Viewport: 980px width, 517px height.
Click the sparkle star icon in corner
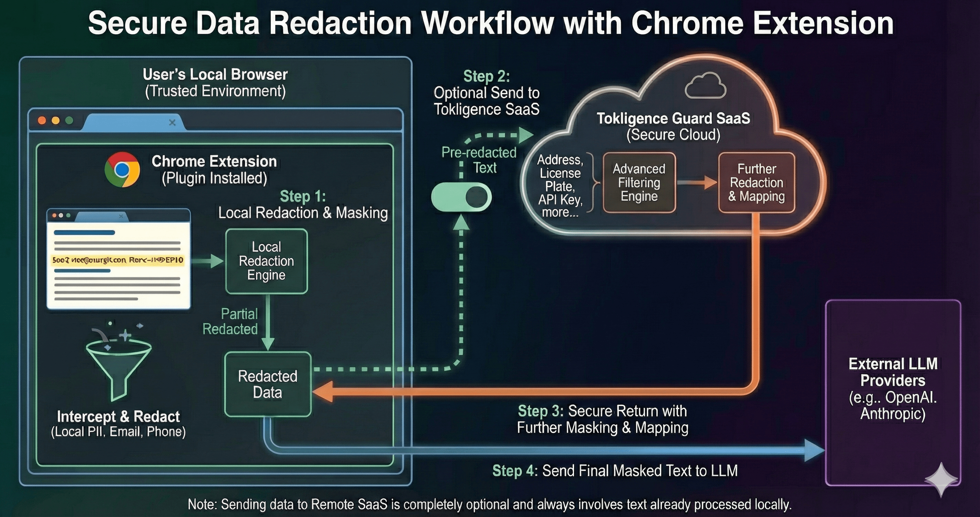(941, 480)
